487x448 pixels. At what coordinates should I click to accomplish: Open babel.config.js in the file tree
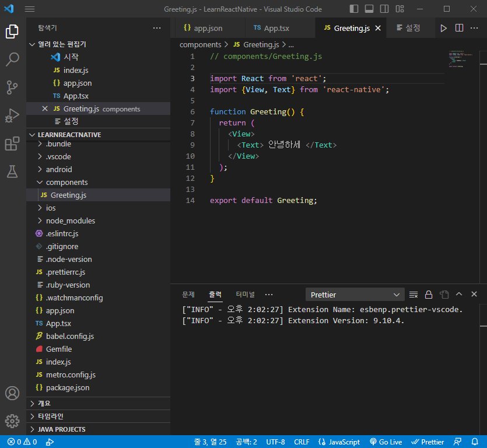tap(98, 336)
